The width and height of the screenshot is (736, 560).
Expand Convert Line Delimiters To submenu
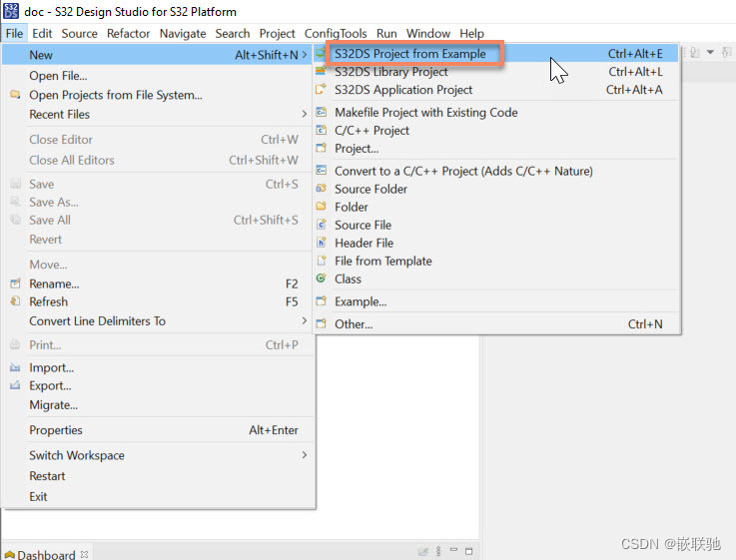(x=305, y=320)
